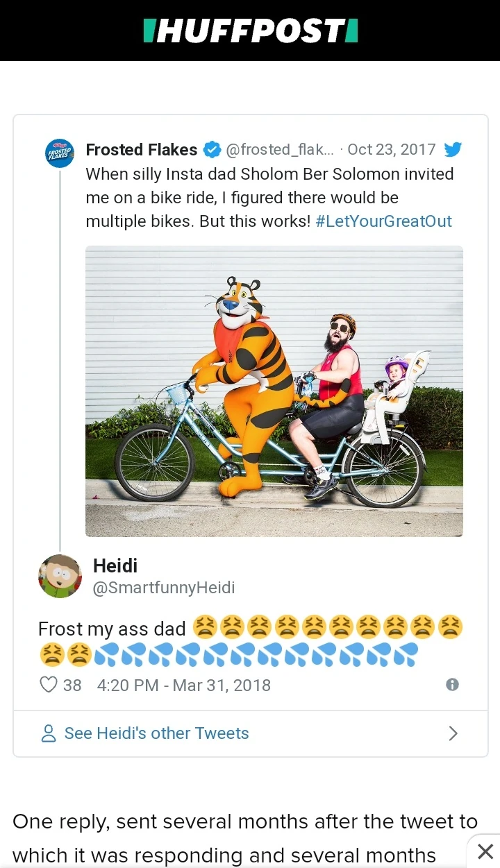Open the 4:20 PM Mar 31, 2018 timestamp
This screenshot has width=500, height=868.
pos(184,686)
